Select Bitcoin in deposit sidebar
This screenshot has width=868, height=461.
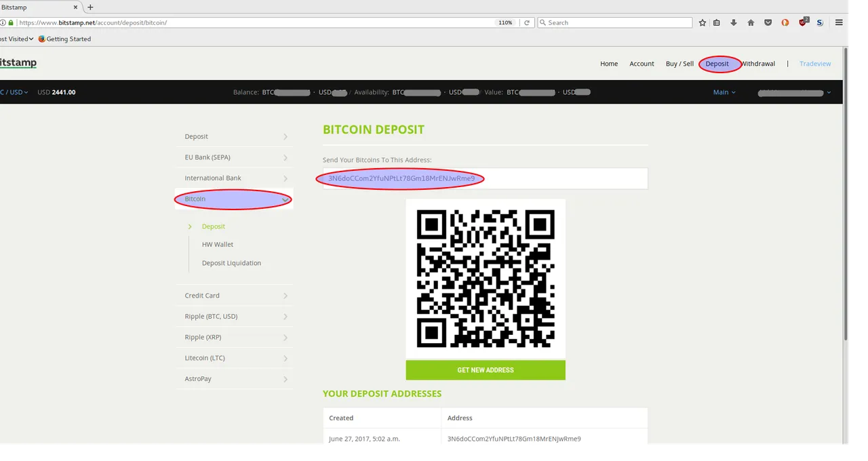coord(234,199)
